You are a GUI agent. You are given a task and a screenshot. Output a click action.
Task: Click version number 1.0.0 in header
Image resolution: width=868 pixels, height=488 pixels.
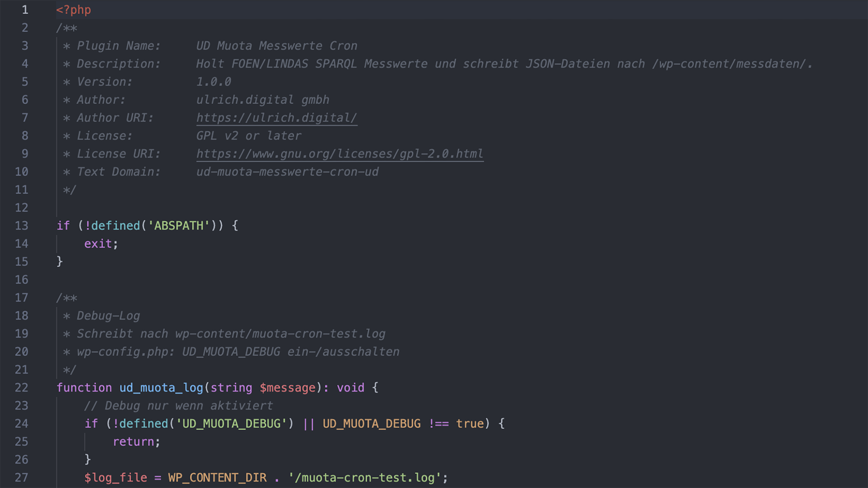tap(213, 82)
